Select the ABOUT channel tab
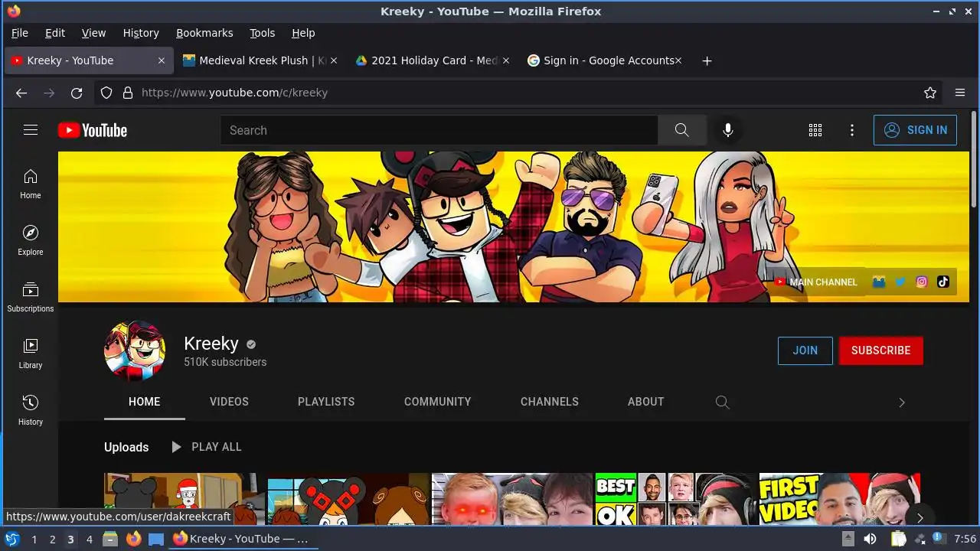Viewport: 980px width, 551px height. (646, 402)
